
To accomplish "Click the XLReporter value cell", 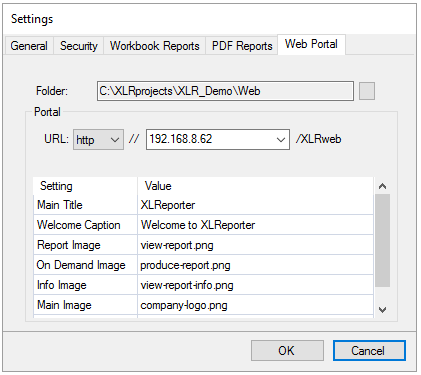I will tap(255, 205).
